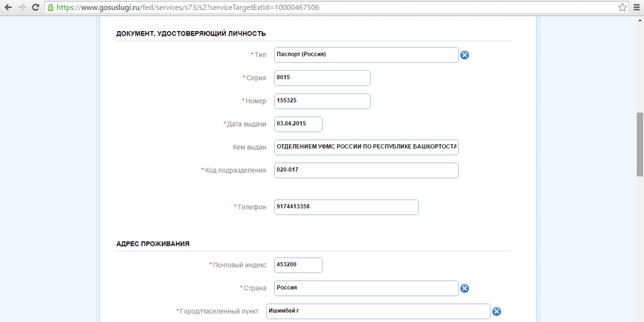Viewport: 644px width, 322px height.
Task: Open the Город/Населенный пункт combo box
Action: (x=378, y=311)
